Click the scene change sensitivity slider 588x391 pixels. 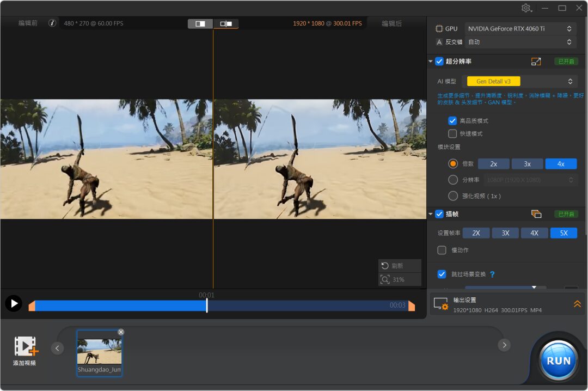click(x=505, y=288)
